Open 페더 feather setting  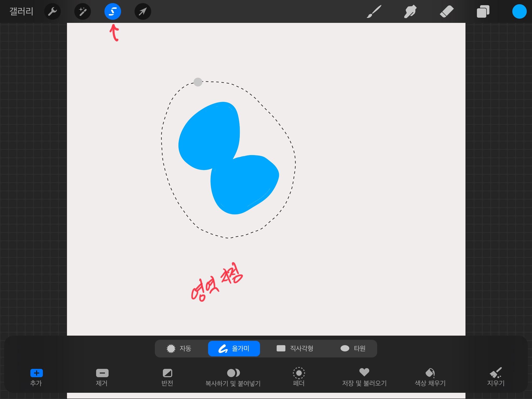(299, 376)
